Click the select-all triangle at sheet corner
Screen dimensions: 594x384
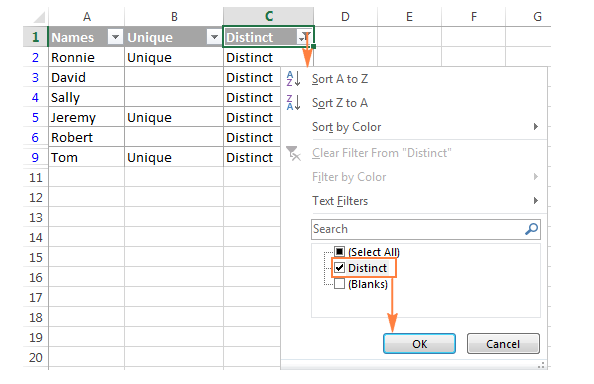pyautogui.click(x=39, y=17)
